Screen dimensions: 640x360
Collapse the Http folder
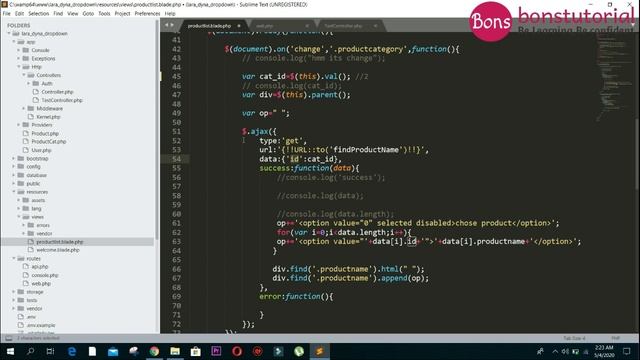point(19,67)
